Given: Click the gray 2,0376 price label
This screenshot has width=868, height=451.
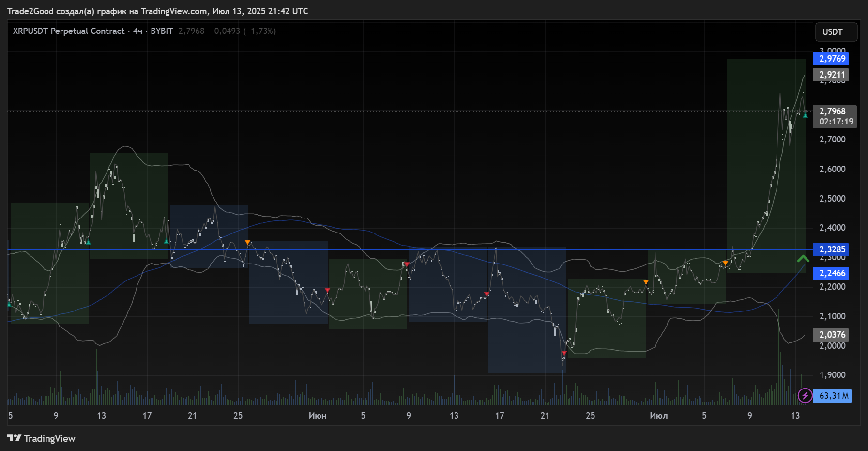Looking at the screenshot, I should 832,335.
